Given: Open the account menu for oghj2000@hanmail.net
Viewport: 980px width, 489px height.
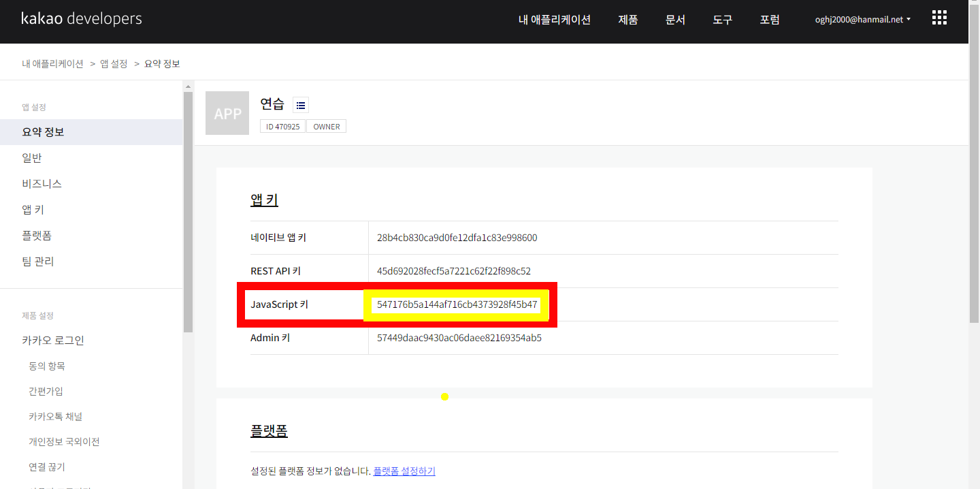Looking at the screenshot, I should point(861,19).
